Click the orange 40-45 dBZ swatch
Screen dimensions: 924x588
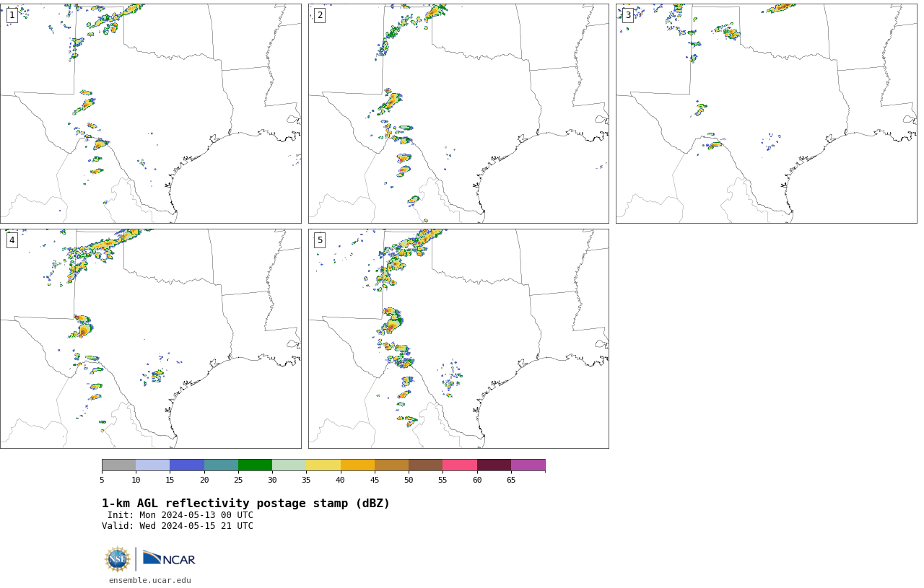click(x=357, y=465)
